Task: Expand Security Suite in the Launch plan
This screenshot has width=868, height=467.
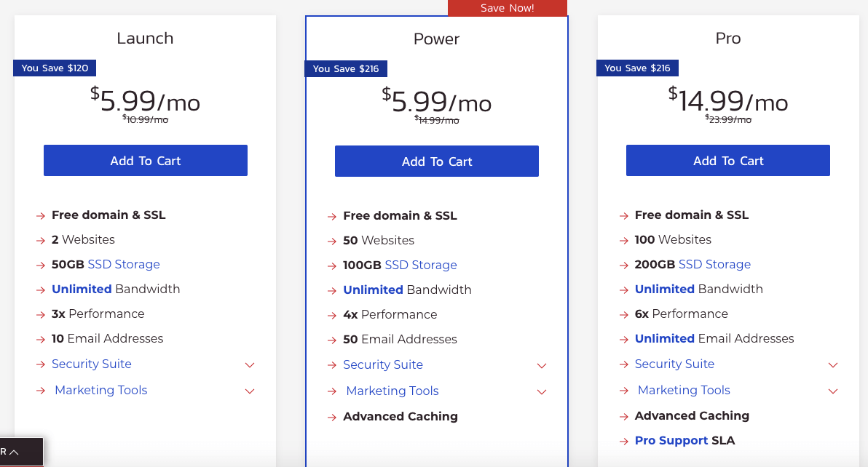Action: tap(250, 364)
